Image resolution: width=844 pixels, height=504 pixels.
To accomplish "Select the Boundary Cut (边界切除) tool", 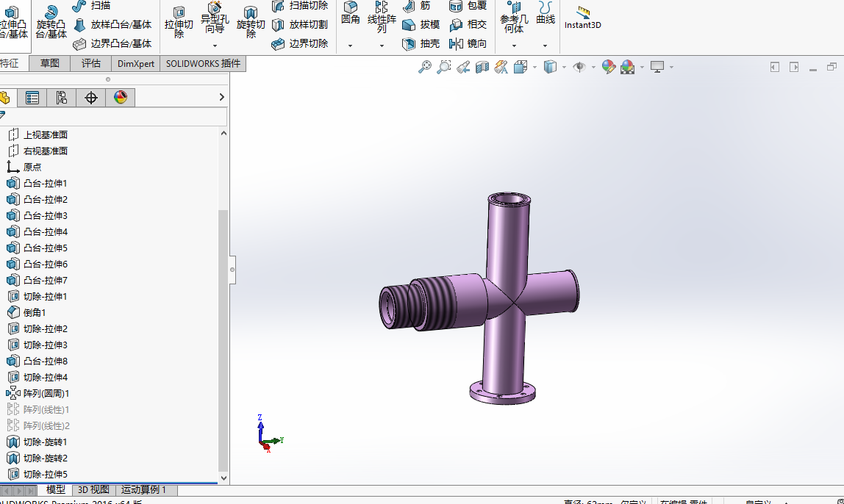I will [299, 43].
